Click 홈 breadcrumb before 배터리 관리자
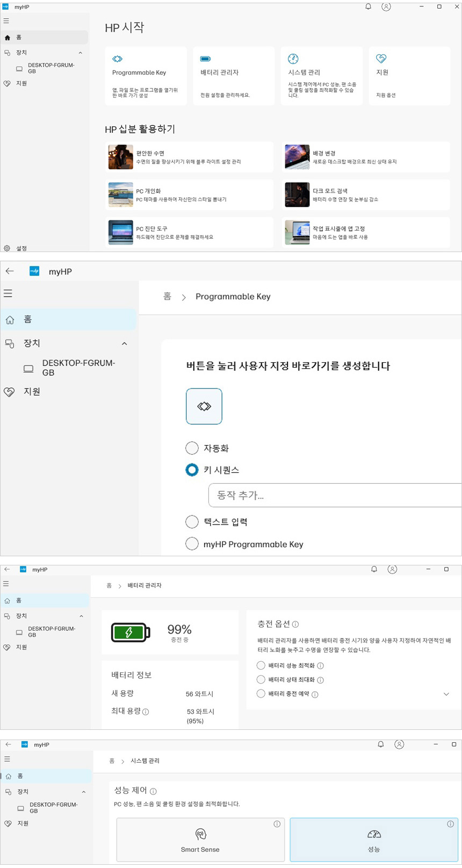Screen dimensions: 462x868 coord(109,585)
